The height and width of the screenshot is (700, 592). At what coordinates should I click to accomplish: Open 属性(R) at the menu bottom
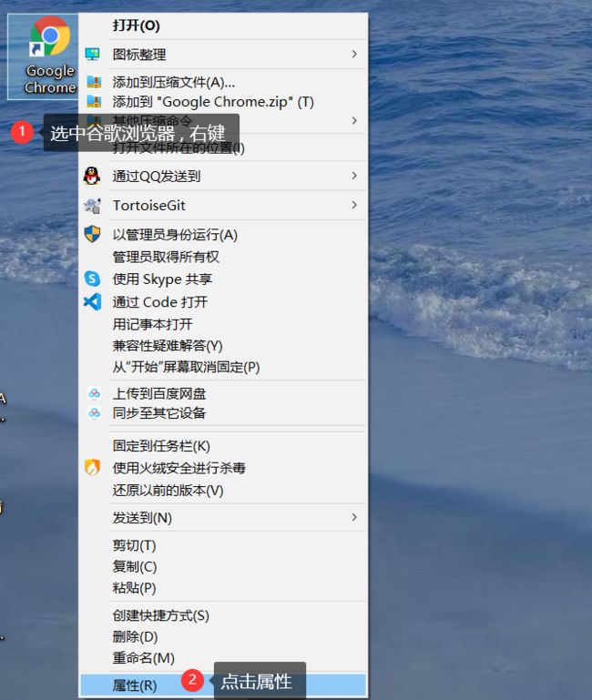(x=223, y=685)
